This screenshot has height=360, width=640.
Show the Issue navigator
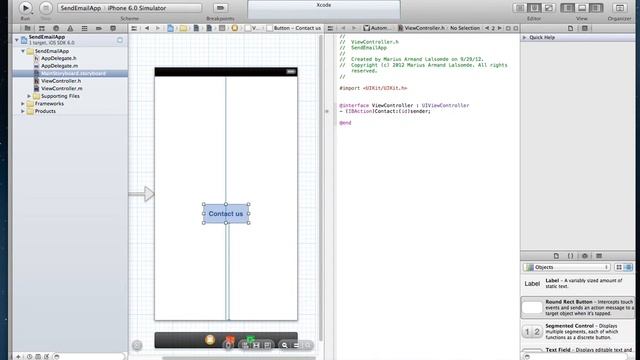pos(70,28)
